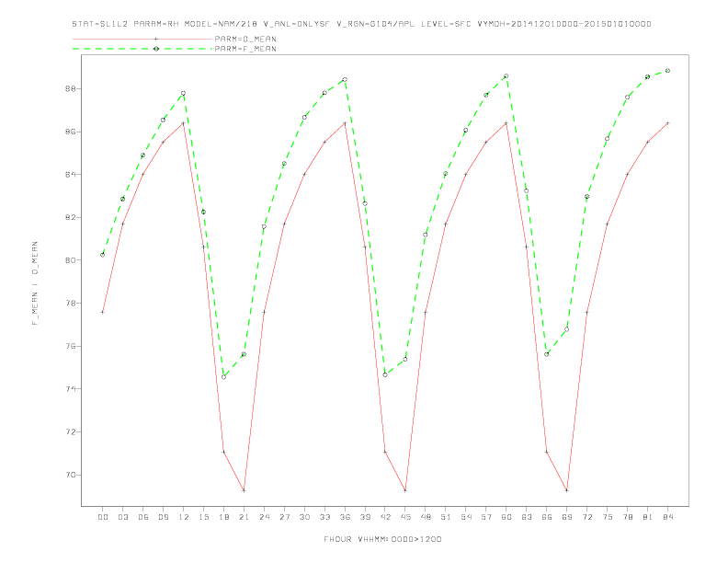Click x-axis tick label 21

click(x=244, y=517)
